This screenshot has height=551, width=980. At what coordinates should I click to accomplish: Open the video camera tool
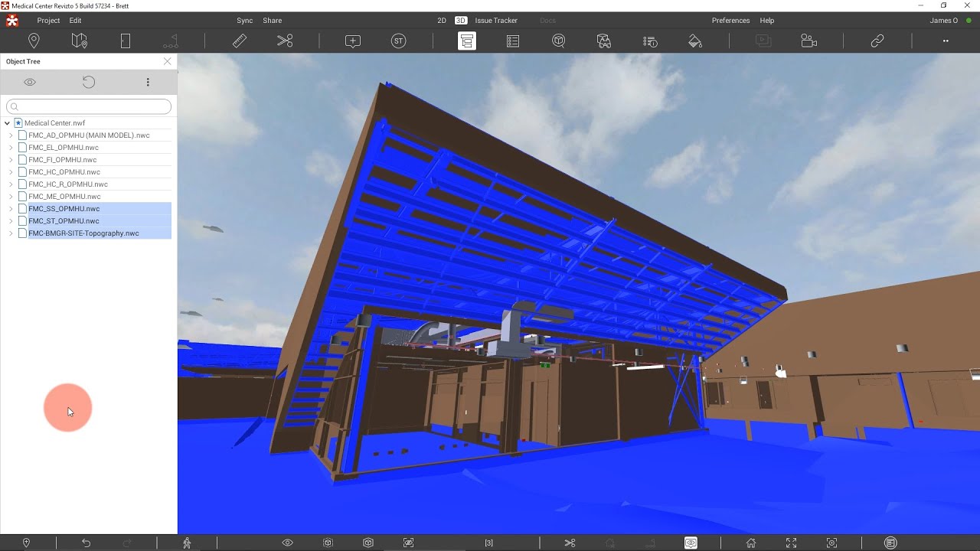809,41
